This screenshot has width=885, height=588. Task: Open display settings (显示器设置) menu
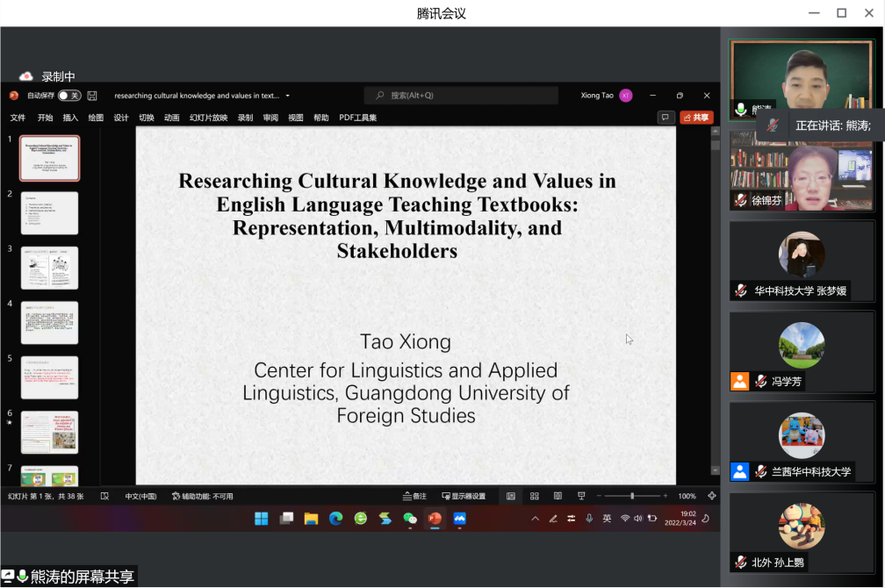pos(464,496)
